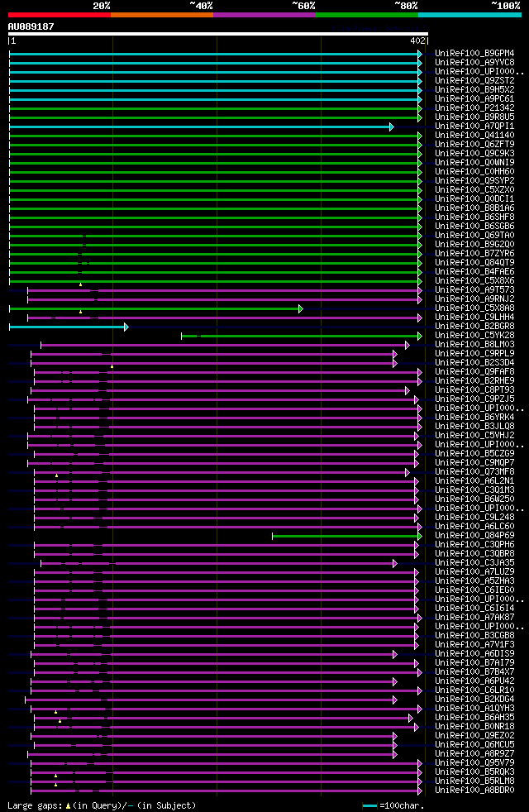Screen dimensions: 529x812
Task: Click the cyan =100char. scale bar sample
Action: pyautogui.click(x=369, y=805)
